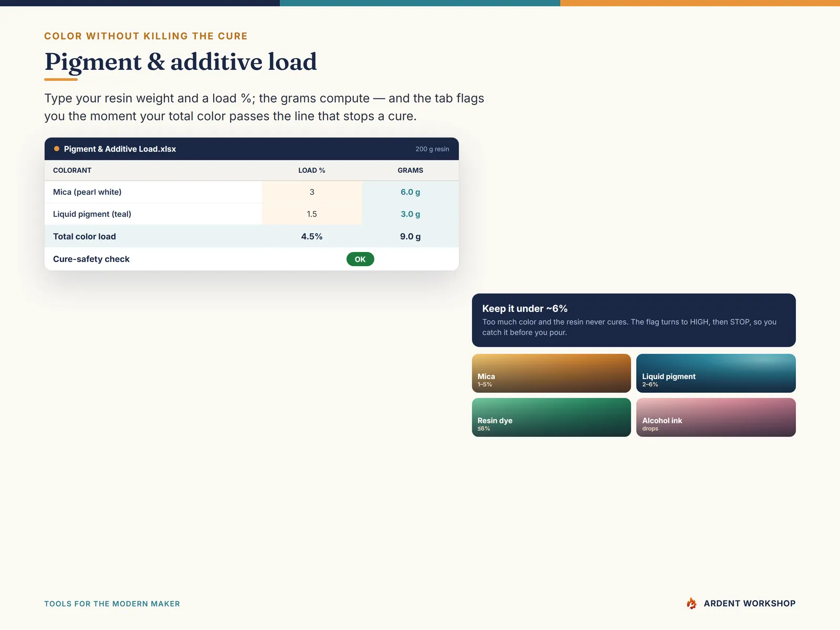This screenshot has height=630, width=840.
Task: Click Tools for the Modern Maker footer text
Action: pos(112,604)
